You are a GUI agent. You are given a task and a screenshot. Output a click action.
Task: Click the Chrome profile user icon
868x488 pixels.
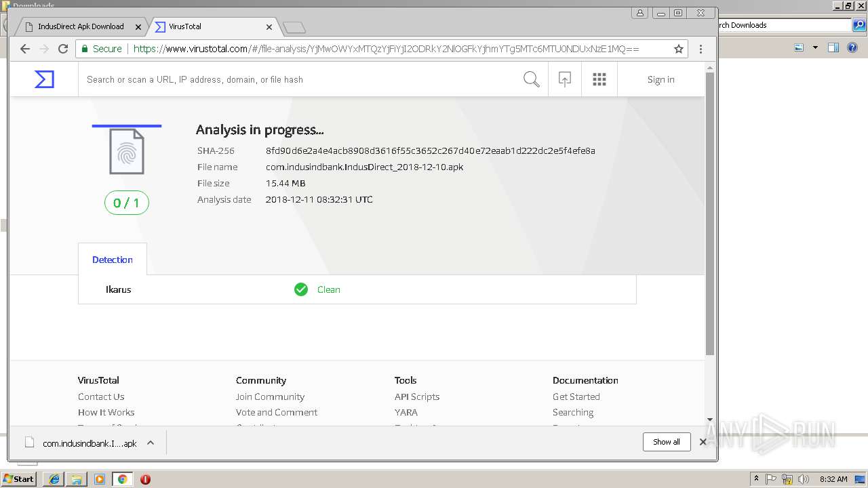[640, 13]
